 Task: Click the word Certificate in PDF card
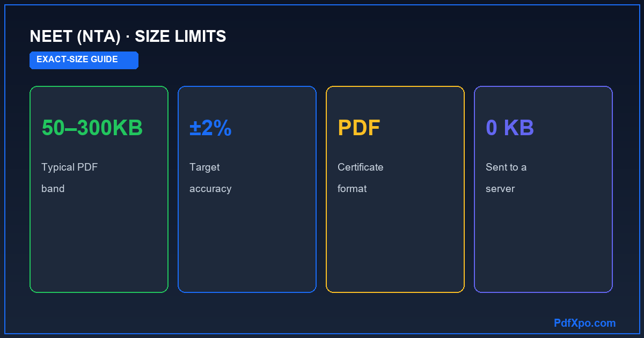(361, 167)
